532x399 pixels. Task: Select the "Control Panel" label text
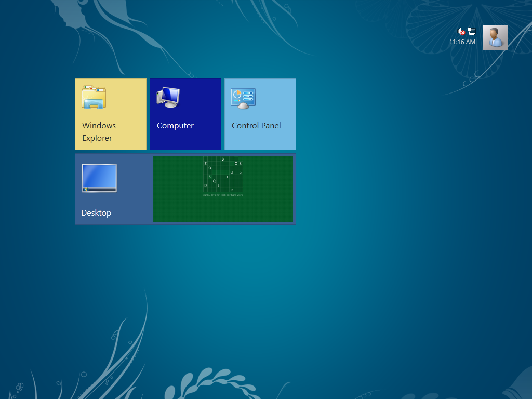point(256,126)
